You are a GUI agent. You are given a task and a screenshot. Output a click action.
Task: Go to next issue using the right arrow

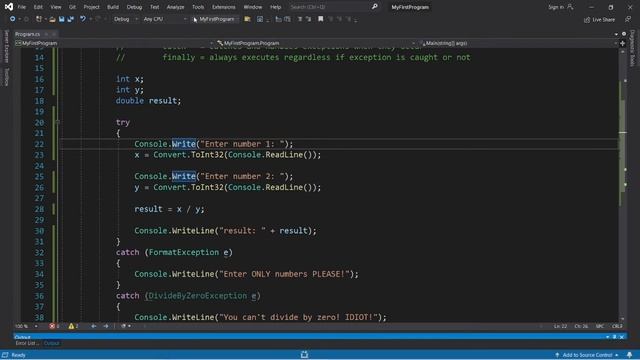[106, 326]
